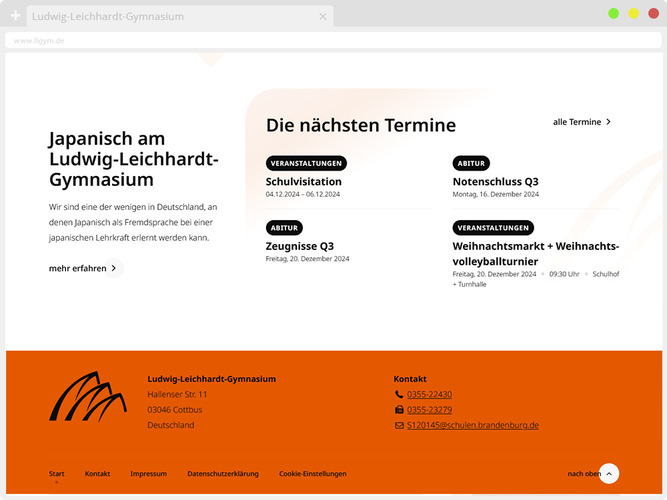Click the fax icon beside 0355-23279

(x=399, y=410)
